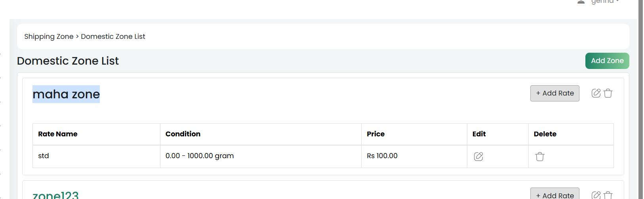This screenshot has width=644, height=199.
Task: Select Domestic Zone List breadcrumb
Action: pos(113,36)
